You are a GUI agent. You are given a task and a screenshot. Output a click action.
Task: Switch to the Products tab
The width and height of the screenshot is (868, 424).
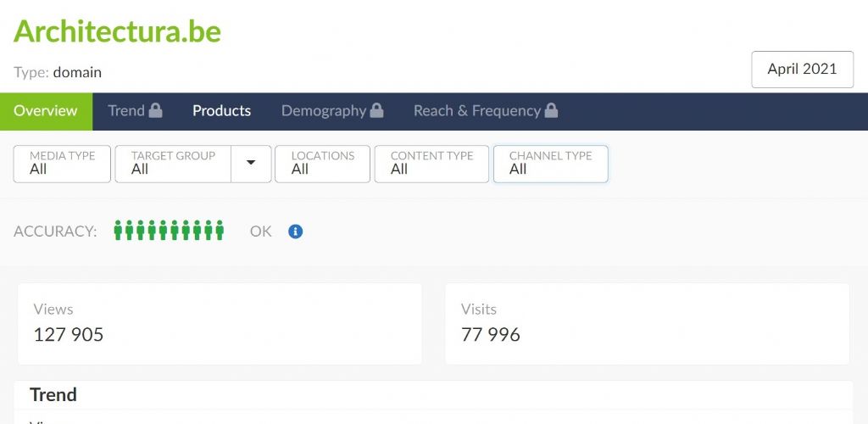(221, 111)
